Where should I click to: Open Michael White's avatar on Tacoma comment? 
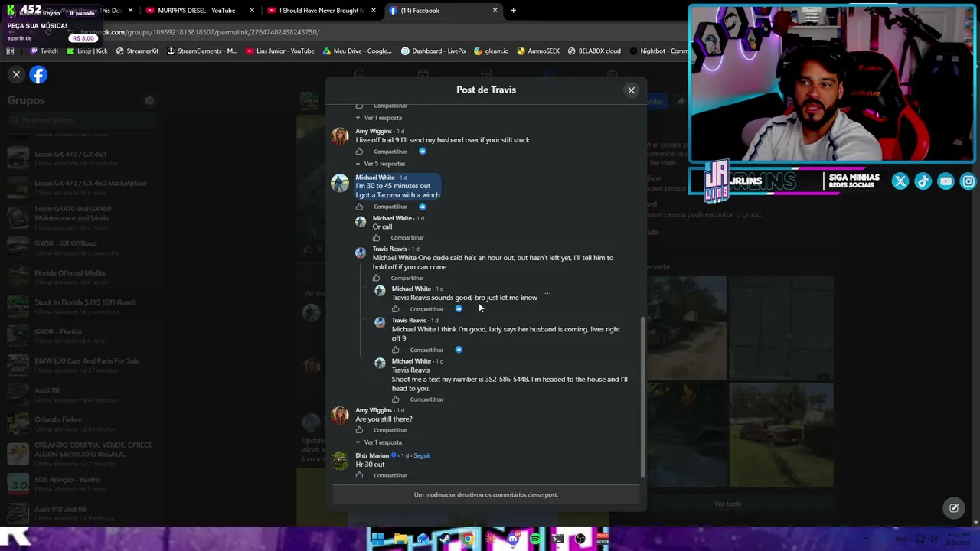pos(340,184)
